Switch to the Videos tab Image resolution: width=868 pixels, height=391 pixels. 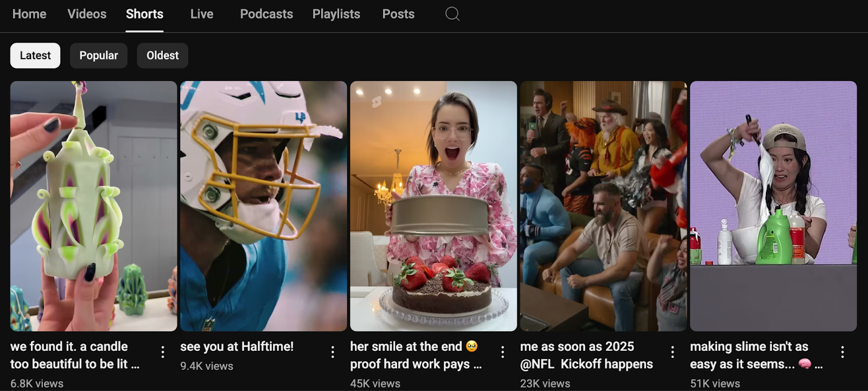tap(87, 14)
